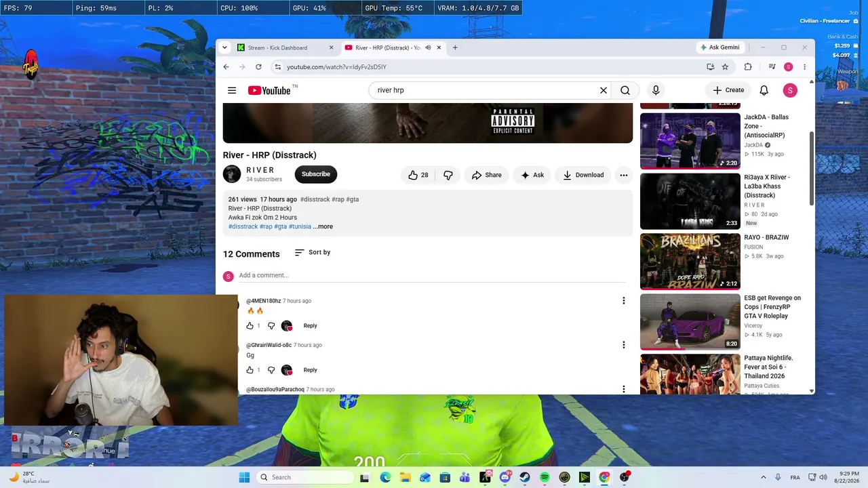Image resolution: width=868 pixels, height=488 pixels.
Task: Reload the page in Chrome
Action: click(258, 66)
